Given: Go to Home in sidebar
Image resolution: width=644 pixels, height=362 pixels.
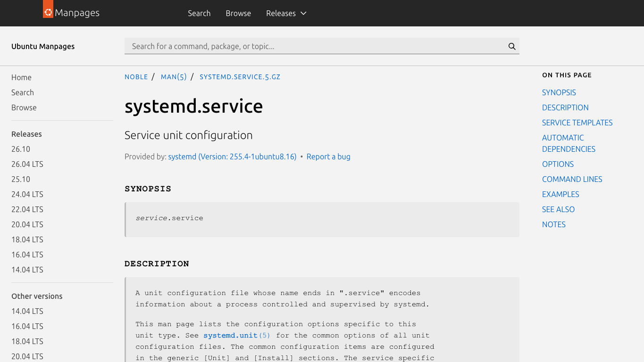Looking at the screenshot, I should 21,77.
